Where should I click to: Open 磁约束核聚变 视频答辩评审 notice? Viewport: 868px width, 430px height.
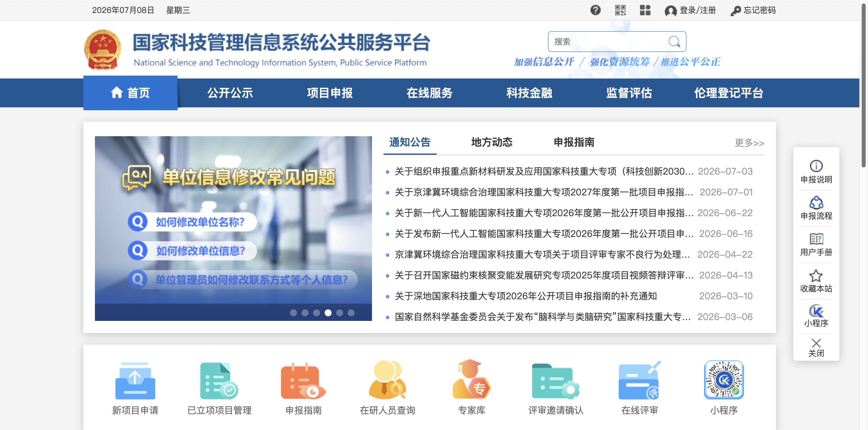544,275
